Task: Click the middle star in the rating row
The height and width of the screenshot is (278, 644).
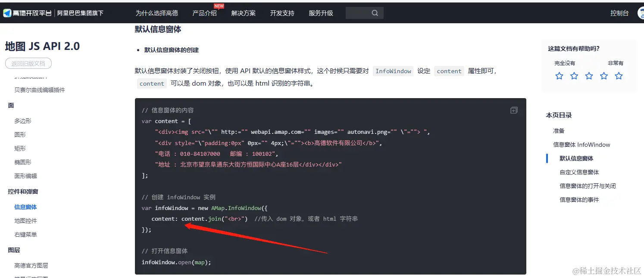Action: (x=589, y=76)
